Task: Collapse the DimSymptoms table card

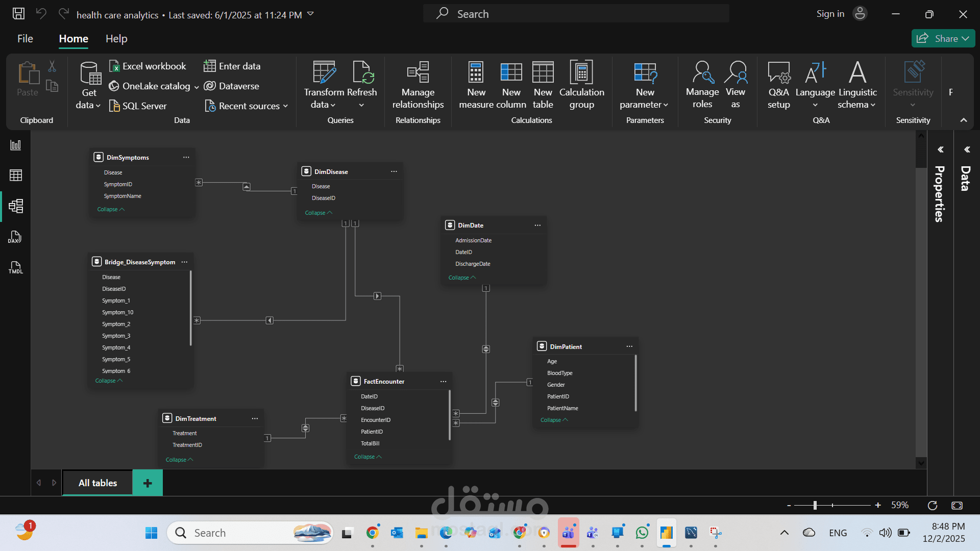Action: tap(110, 209)
